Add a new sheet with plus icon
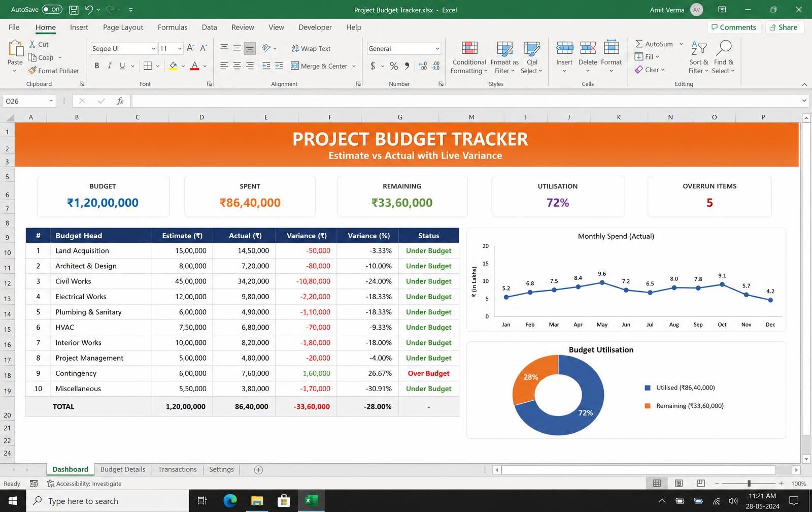Image resolution: width=812 pixels, height=512 pixels. coord(258,470)
